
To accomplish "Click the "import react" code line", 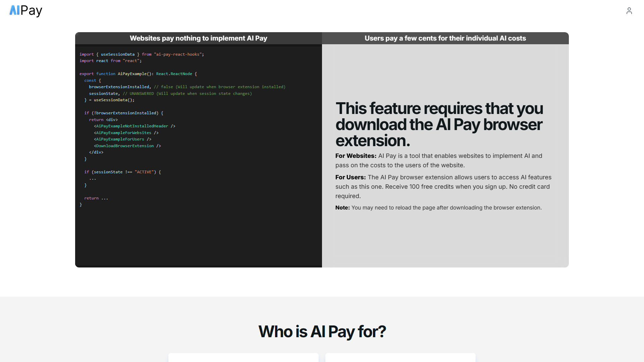I will (110, 61).
